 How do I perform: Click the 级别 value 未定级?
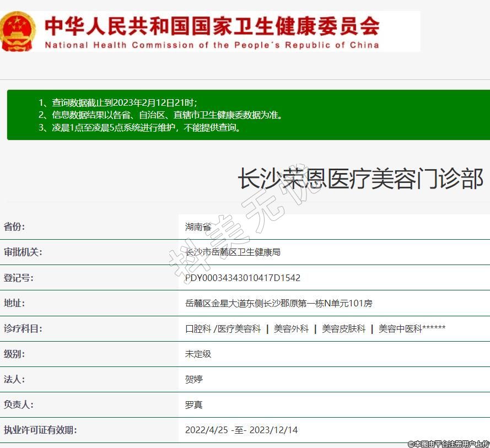pos(198,354)
